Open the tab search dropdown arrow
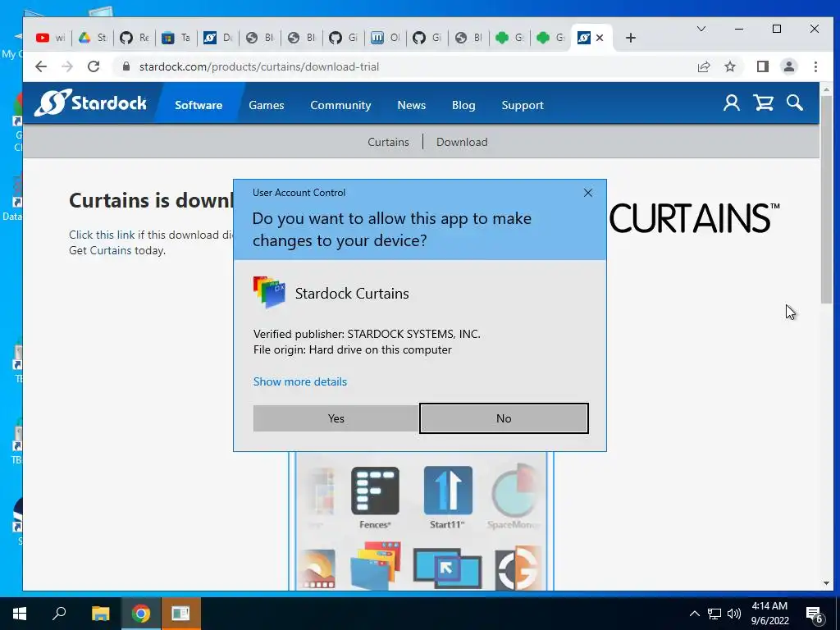The width and height of the screenshot is (840, 630). click(701, 29)
